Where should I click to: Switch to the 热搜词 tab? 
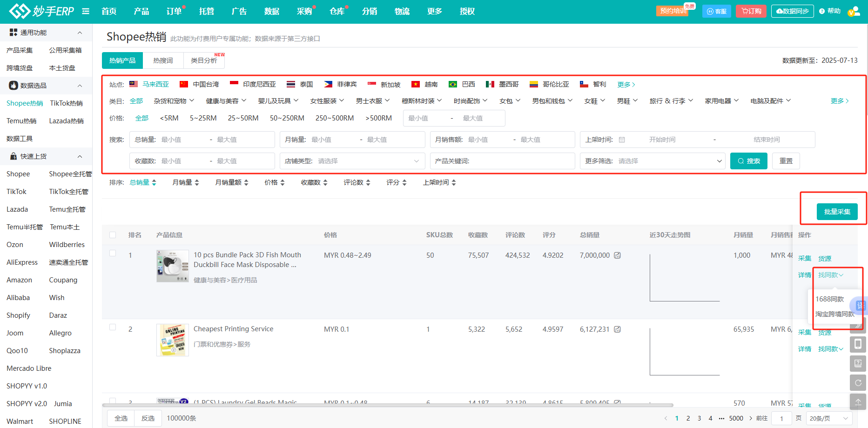(163, 60)
